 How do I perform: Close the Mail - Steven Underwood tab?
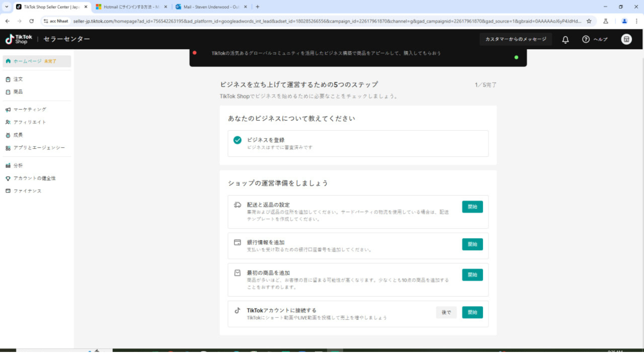click(246, 7)
